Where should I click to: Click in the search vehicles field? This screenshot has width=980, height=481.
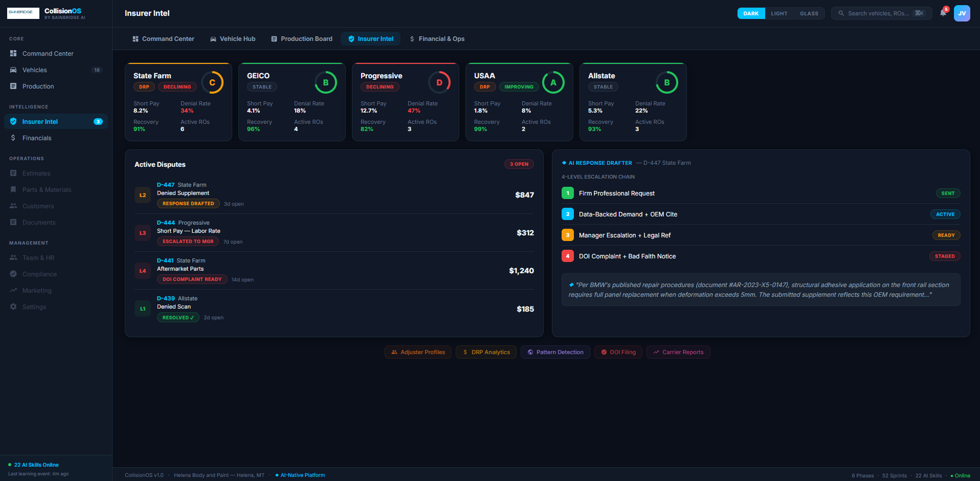pos(882,13)
